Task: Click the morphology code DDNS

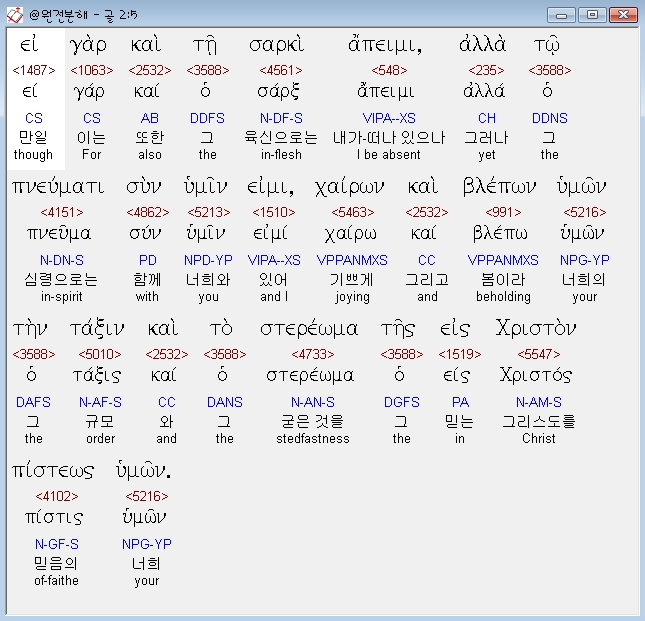Action: 550,118
